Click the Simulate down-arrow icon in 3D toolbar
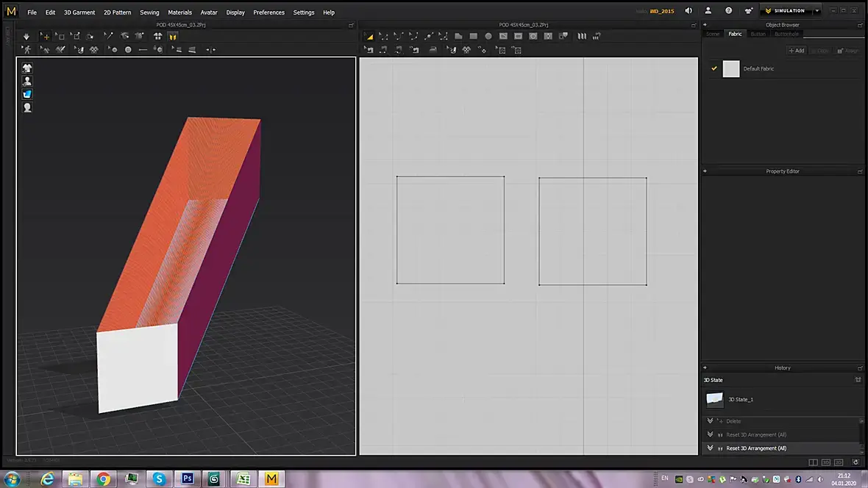The image size is (868, 488). [x=26, y=37]
